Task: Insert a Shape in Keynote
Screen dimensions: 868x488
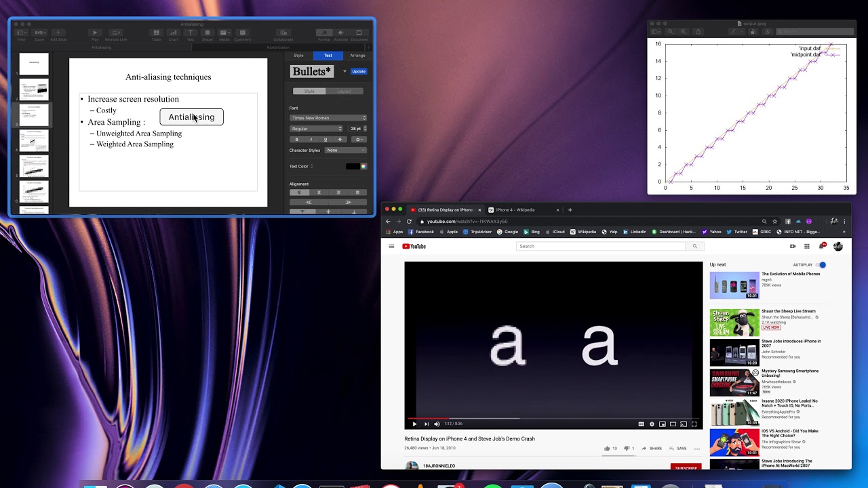Action: [x=208, y=33]
